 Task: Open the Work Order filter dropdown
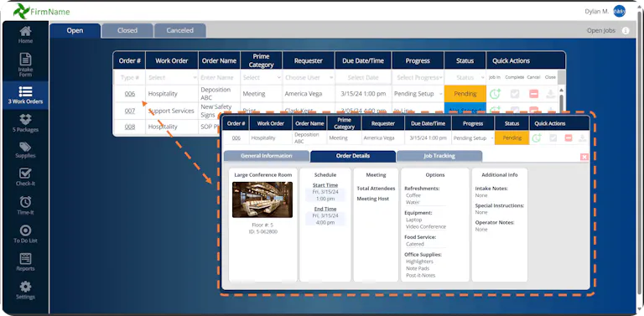172,78
